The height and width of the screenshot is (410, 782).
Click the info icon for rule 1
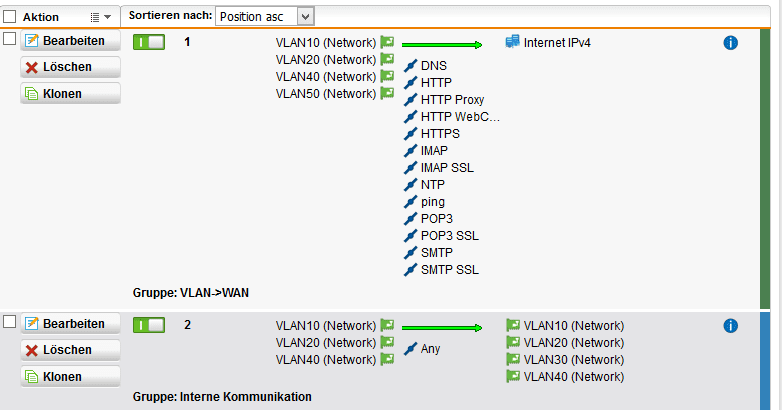point(730,43)
